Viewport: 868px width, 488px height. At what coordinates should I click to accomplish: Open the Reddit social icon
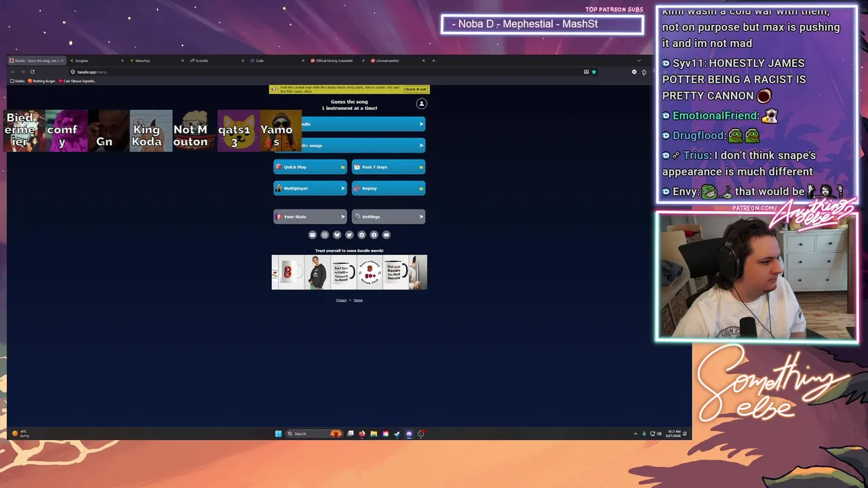click(361, 235)
